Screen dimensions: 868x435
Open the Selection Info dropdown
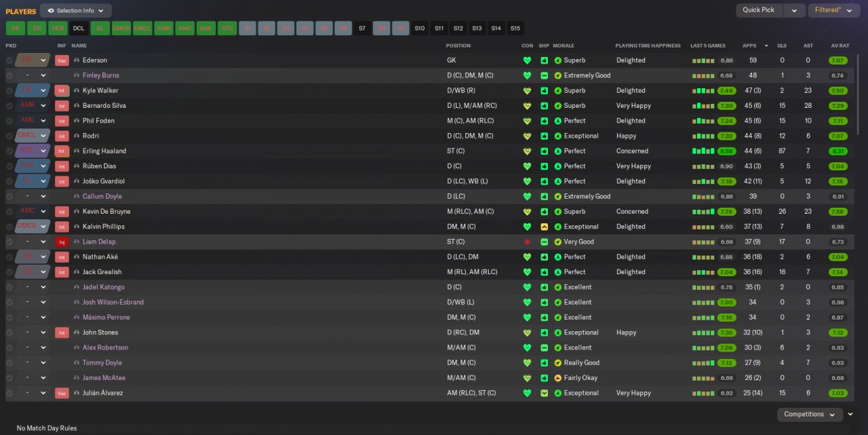tap(76, 10)
